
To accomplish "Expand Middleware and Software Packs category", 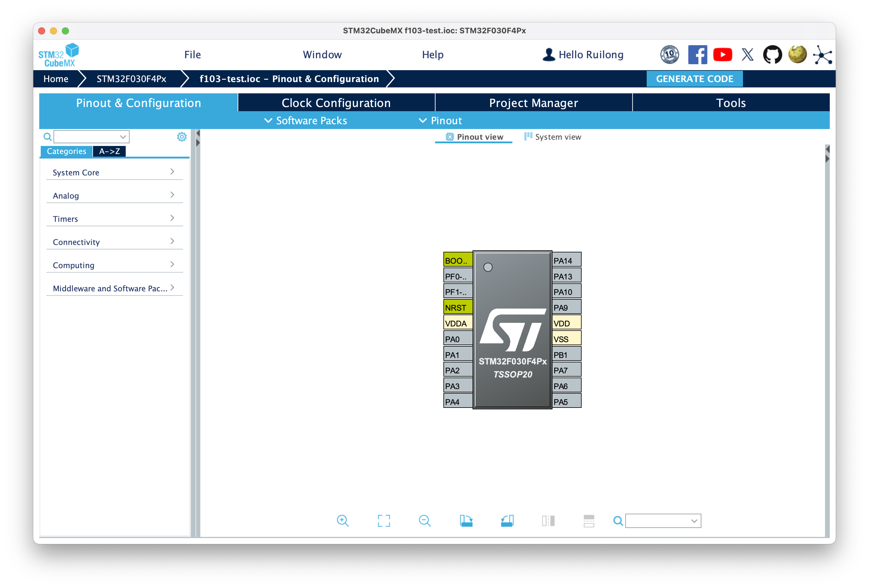I will click(x=114, y=288).
